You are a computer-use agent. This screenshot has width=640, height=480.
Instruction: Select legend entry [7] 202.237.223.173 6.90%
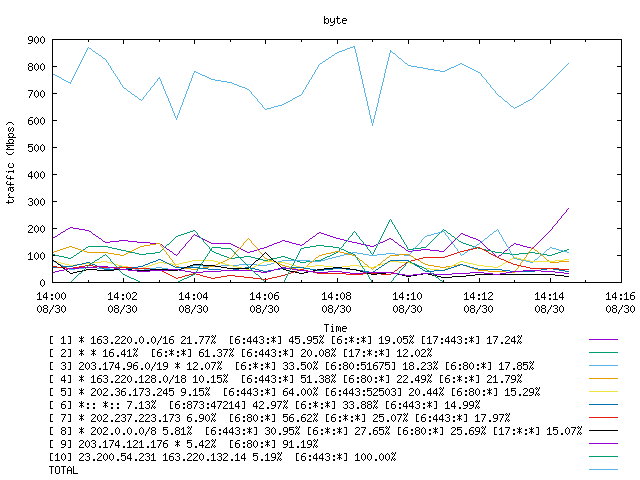(x=280, y=418)
